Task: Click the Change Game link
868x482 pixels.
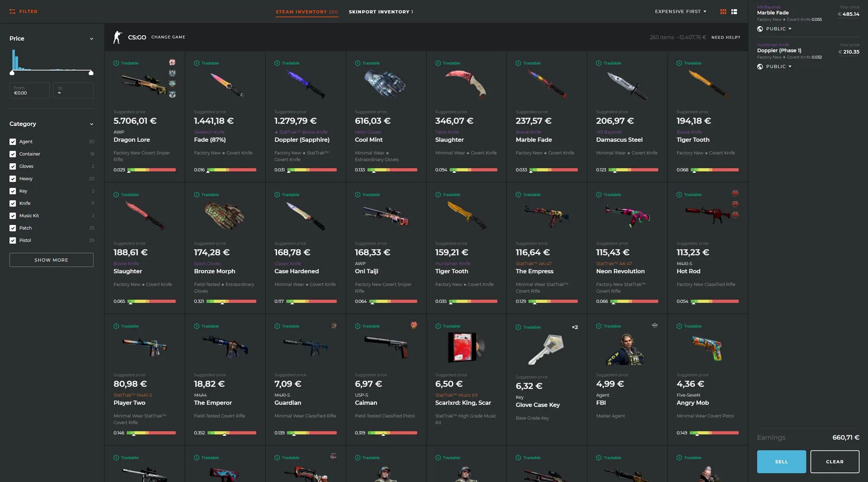Action: (x=168, y=37)
